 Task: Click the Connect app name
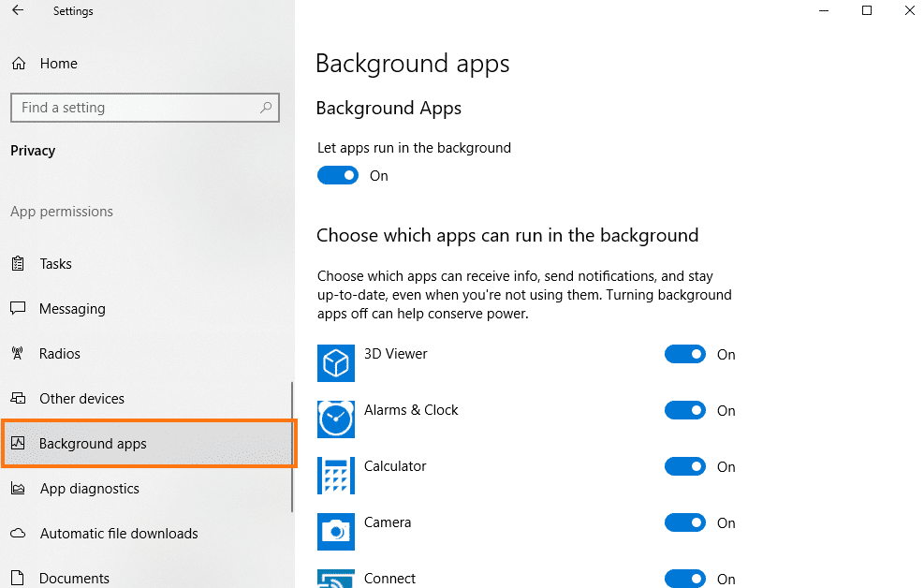[x=389, y=578]
